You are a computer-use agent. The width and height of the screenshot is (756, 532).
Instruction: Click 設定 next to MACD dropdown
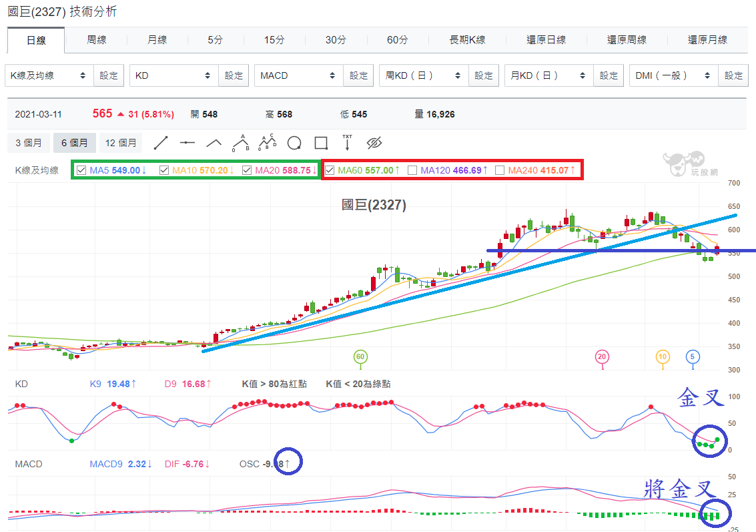tap(359, 75)
